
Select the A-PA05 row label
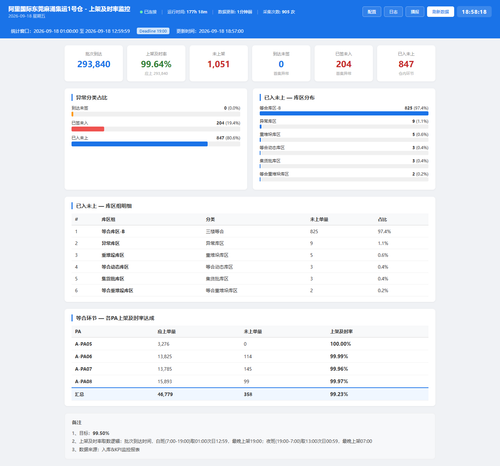pyautogui.click(x=83, y=344)
